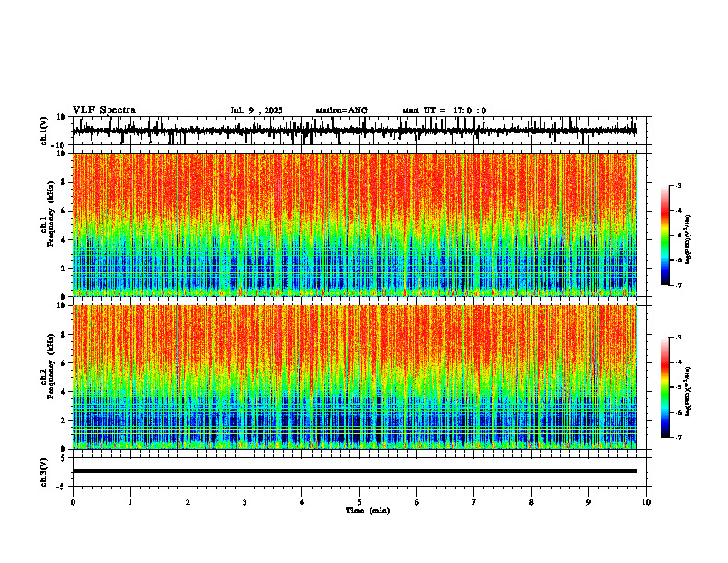Viewport: 728px width, 563px height.
Task: Click the "-7" label on ch.1 colorbar
Action: click(677, 285)
